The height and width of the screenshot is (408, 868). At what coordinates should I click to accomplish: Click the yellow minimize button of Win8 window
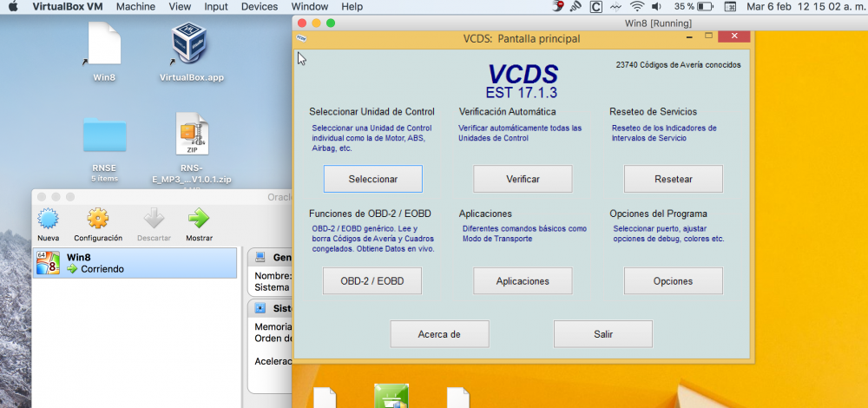click(x=316, y=23)
